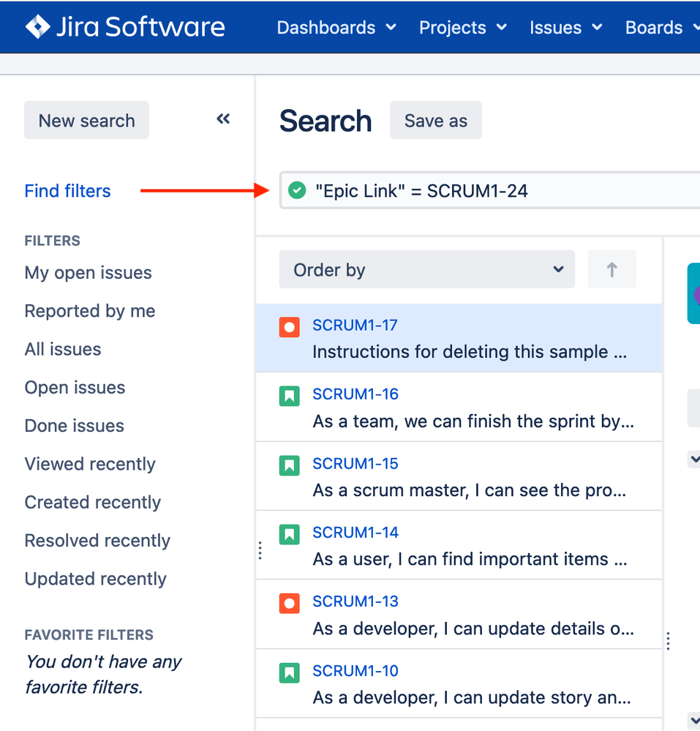The width and height of the screenshot is (700, 731).
Task: Click the Jira Software logo
Action: pos(125,27)
